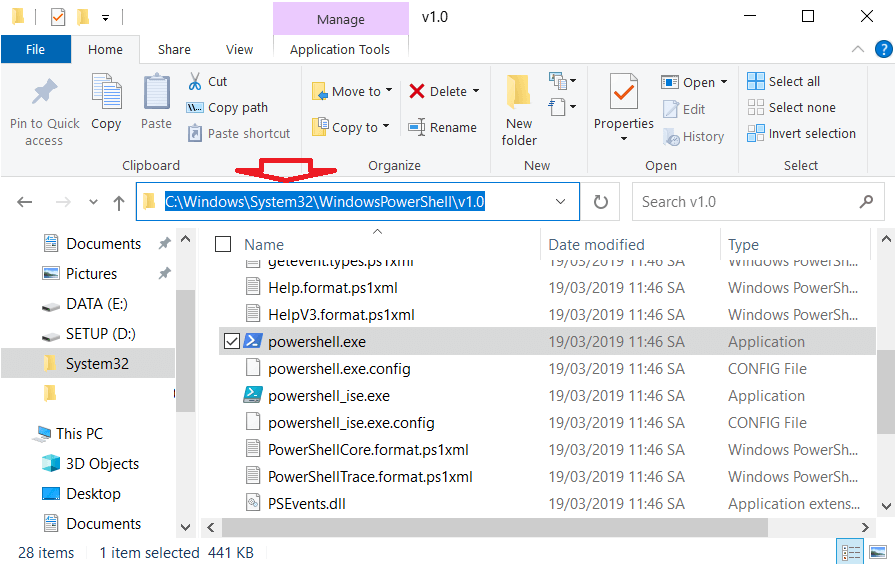Go back to previous folder
Image resolution: width=895 pixels, height=564 pixels.
pos(25,202)
